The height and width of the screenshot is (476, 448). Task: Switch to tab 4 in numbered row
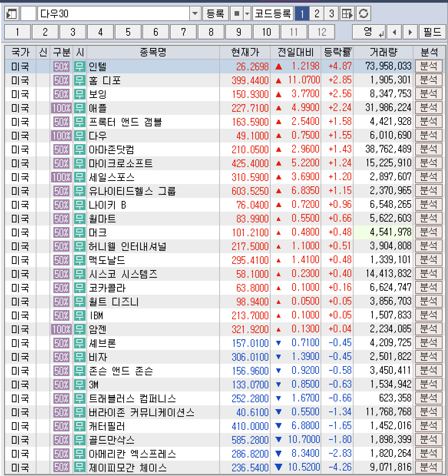coord(101,32)
